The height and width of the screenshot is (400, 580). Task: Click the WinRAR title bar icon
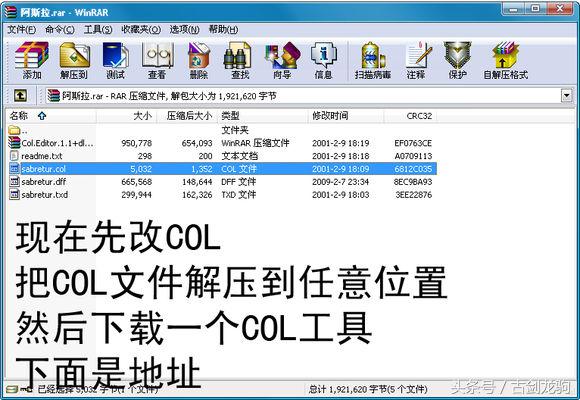coord(10,12)
